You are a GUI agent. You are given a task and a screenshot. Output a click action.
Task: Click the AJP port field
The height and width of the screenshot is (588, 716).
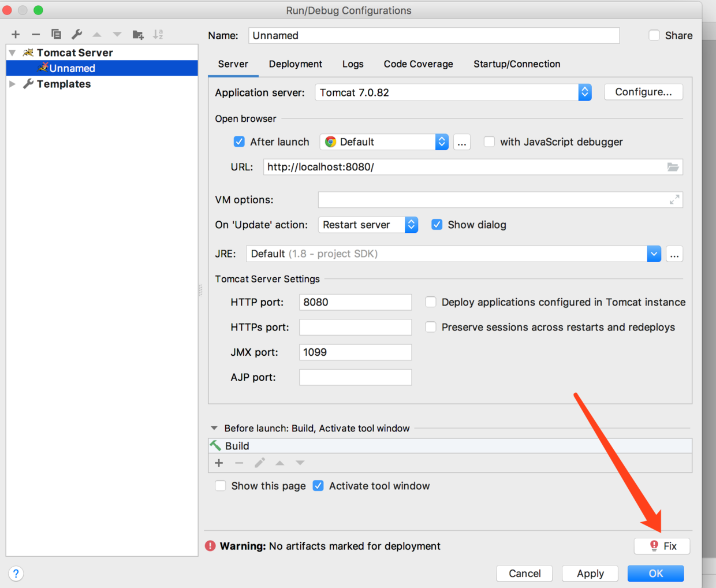[356, 377]
